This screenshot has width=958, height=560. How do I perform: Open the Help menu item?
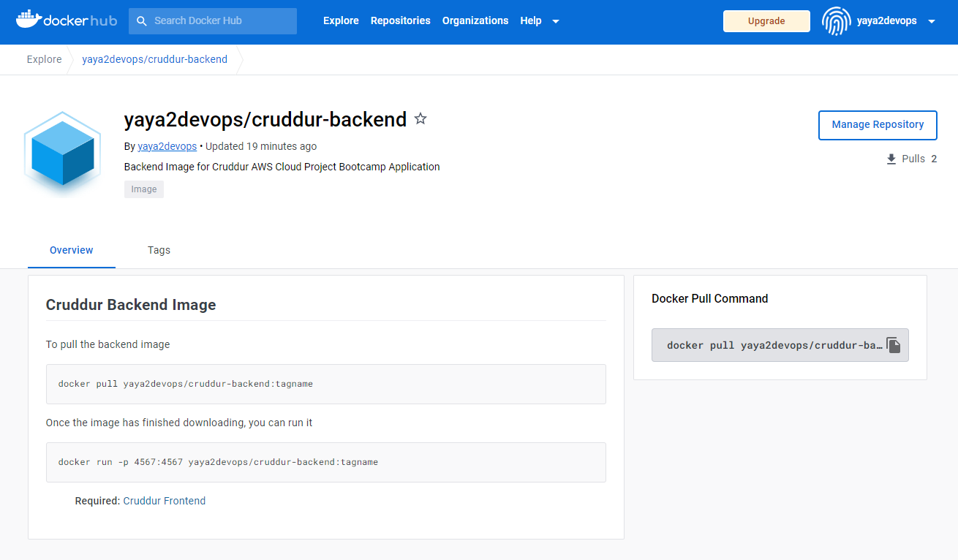click(x=531, y=20)
